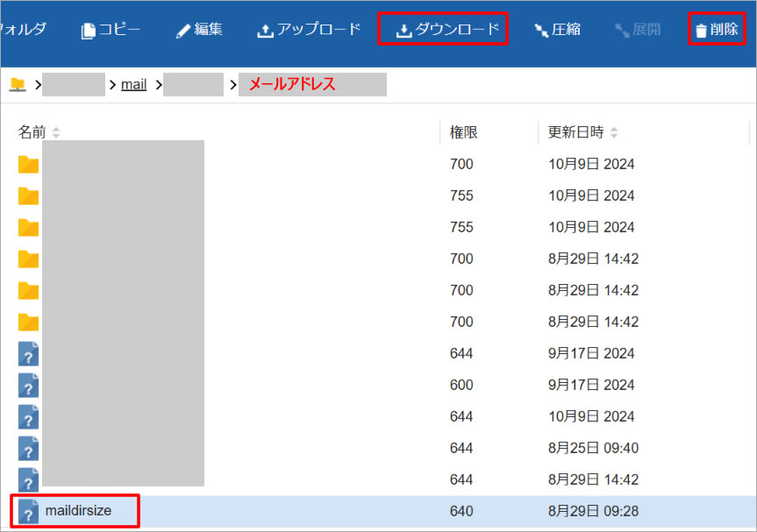
Task: Click permission value 640
Action: [x=461, y=511]
